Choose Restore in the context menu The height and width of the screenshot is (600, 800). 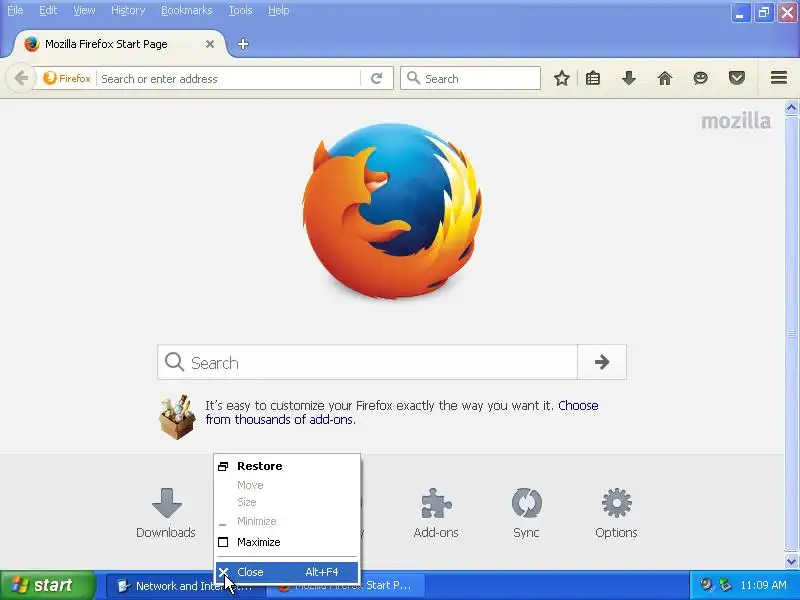pos(287,466)
